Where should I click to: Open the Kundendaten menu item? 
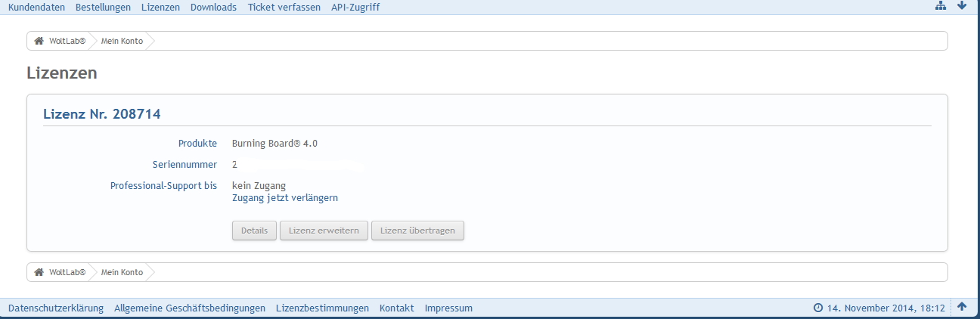click(x=36, y=7)
